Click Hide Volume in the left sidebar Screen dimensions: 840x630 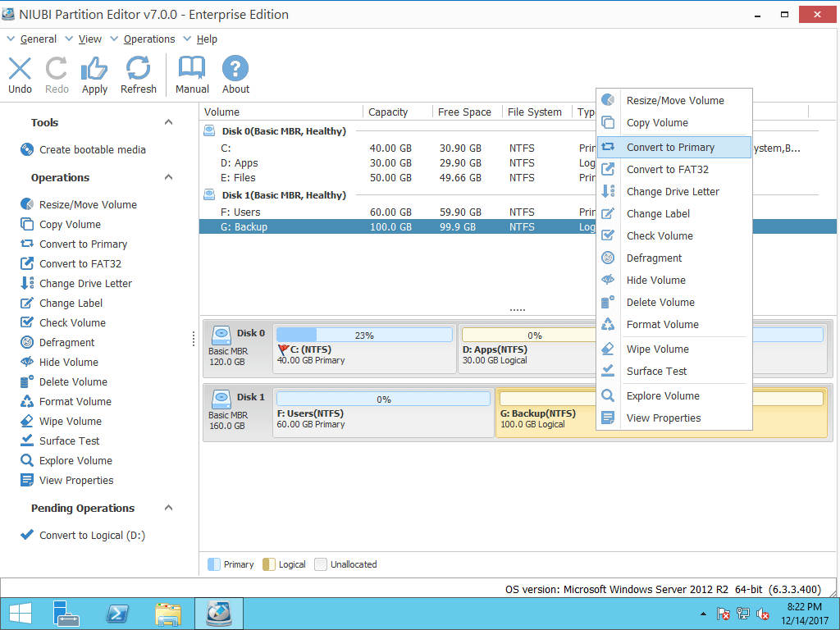click(x=59, y=362)
